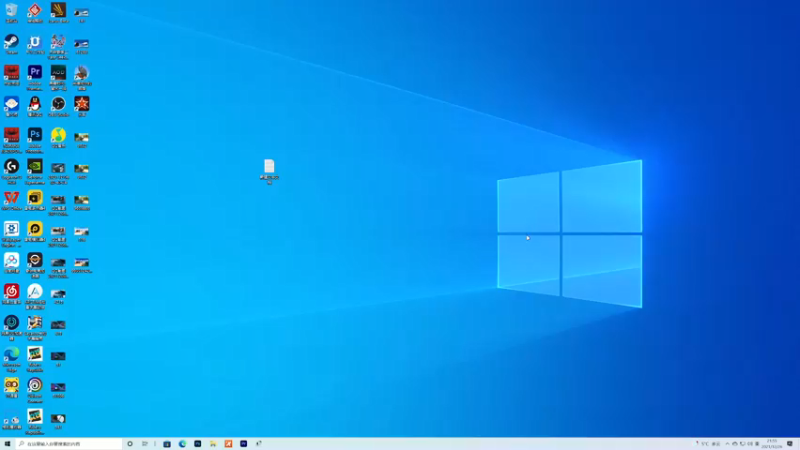Open Premiere Pro from the taskbar

tap(243, 444)
